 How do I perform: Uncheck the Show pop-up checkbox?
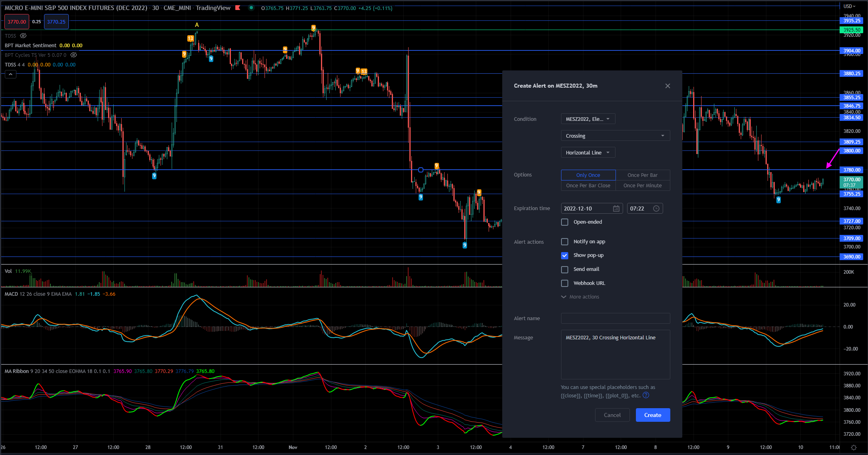[565, 255]
